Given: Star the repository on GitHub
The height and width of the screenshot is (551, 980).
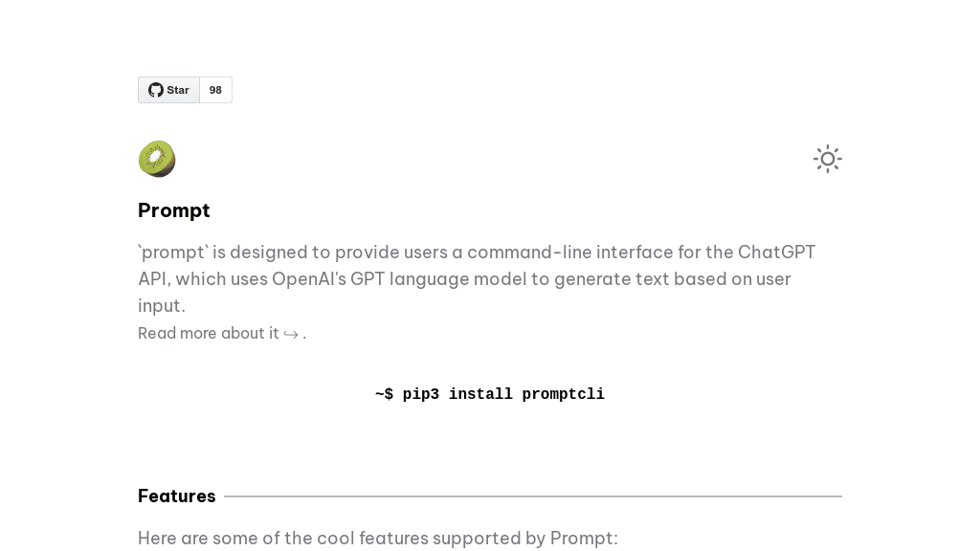Looking at the screenshot, I should (x=168, y=90).
